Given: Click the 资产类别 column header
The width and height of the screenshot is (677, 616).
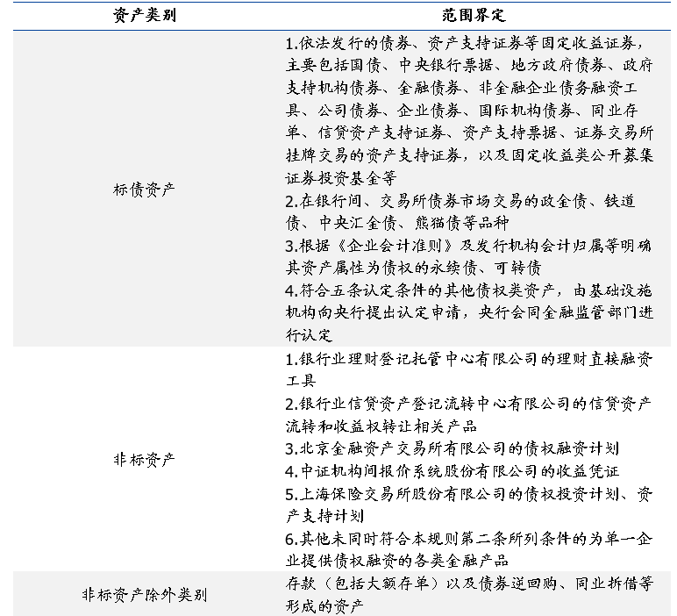Looking at the screenshot, I should click(145, 17).
